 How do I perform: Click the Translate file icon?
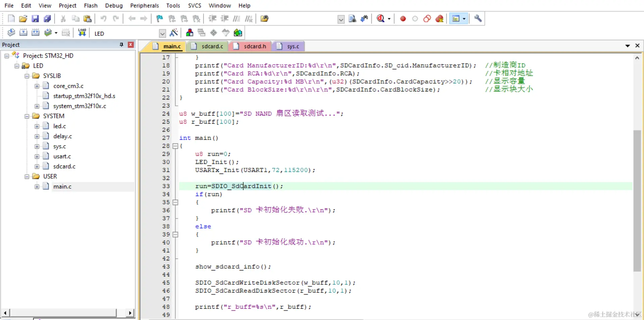pyautogui.click(x=11, y=33)
